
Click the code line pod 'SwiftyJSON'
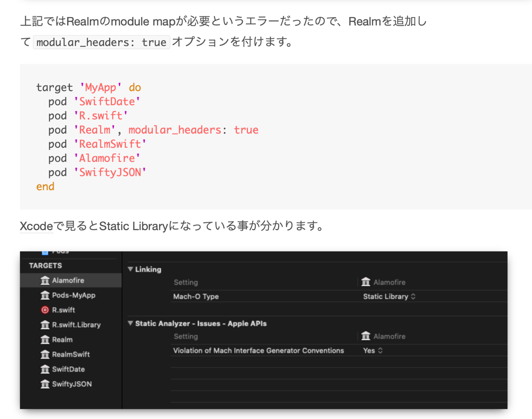(x=97, y=172)
